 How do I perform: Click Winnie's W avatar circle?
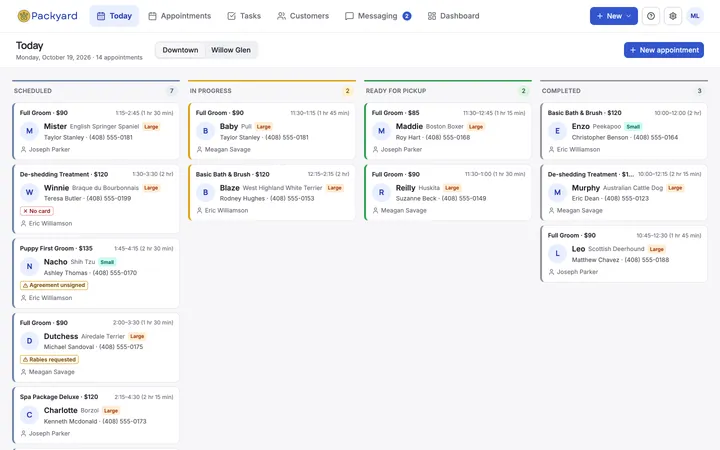29,192
